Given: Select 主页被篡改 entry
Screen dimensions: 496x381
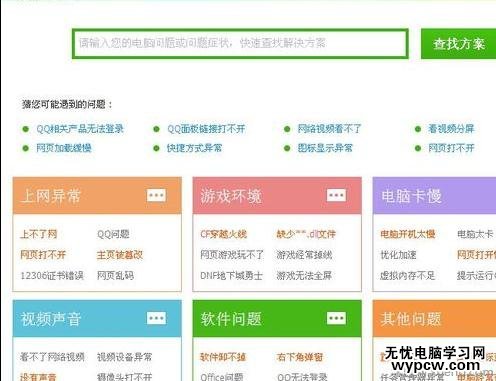Looking at the screenshot, I should tap(120, 255).
